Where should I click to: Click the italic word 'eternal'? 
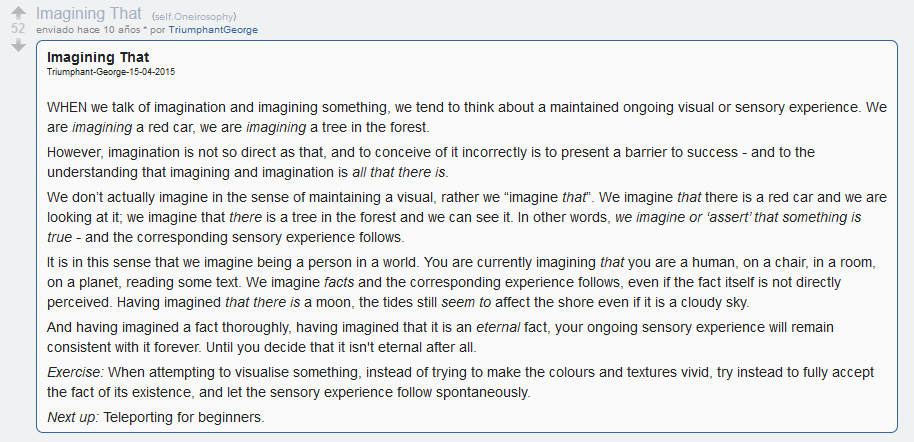(x=498, y=328)
